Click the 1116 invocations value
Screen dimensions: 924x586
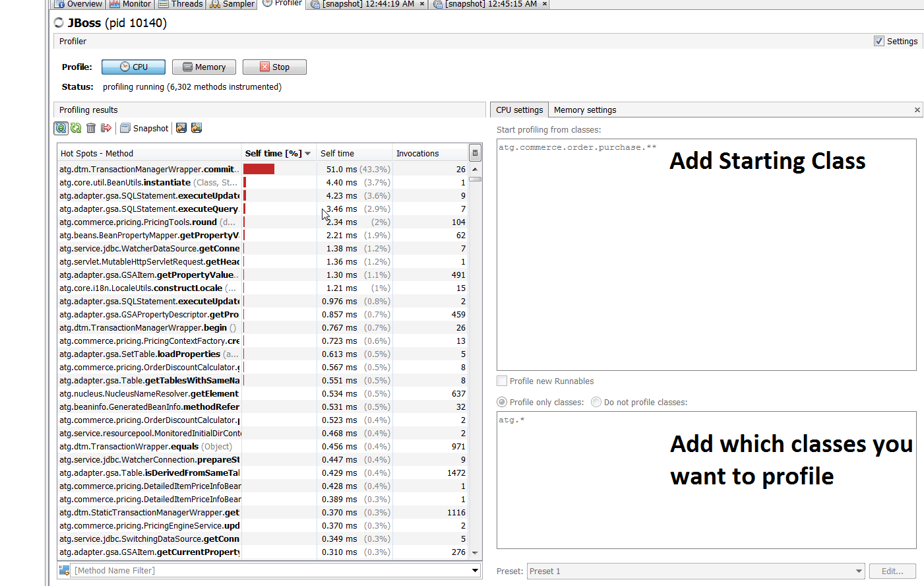(x=456, y=512)
